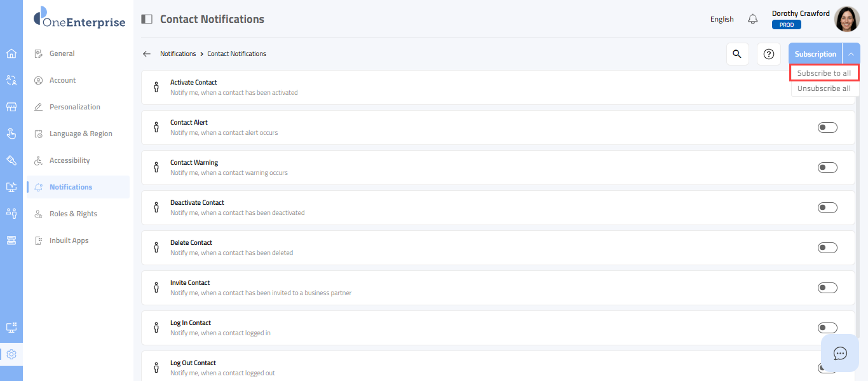Open Dorothy Crawford profile menu
This screenshot has height=381, width=868.
point(846,19)
